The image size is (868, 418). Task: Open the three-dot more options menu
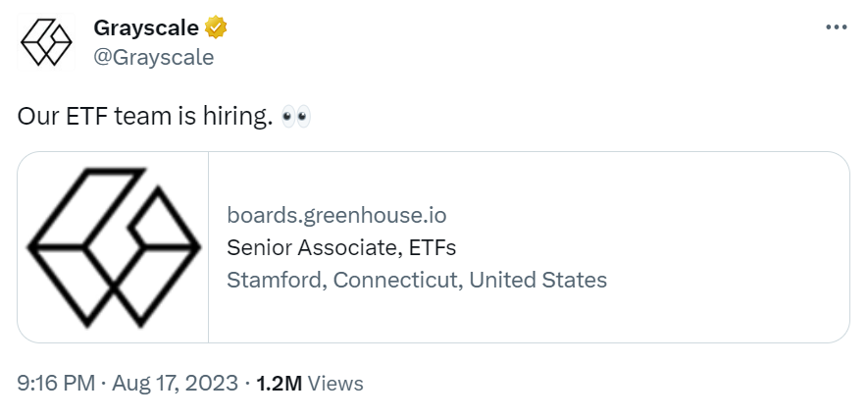coord(836,27)
